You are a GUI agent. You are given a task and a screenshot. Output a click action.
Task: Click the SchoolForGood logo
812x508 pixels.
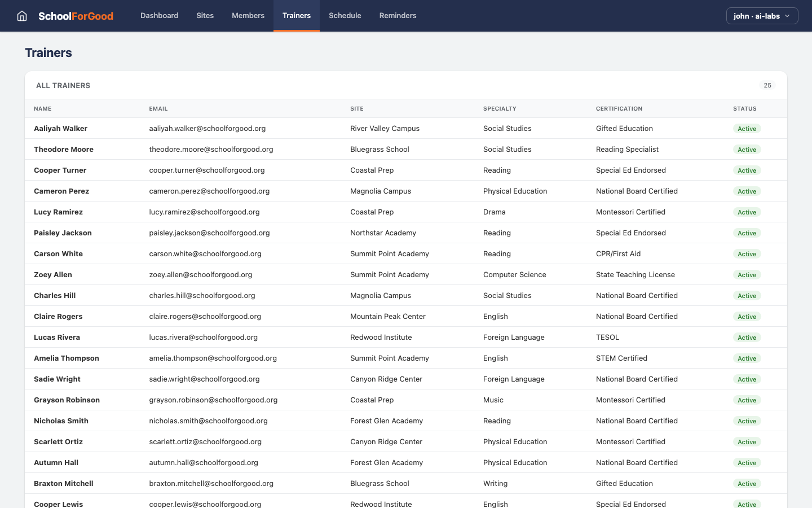[x=76, y=16]
